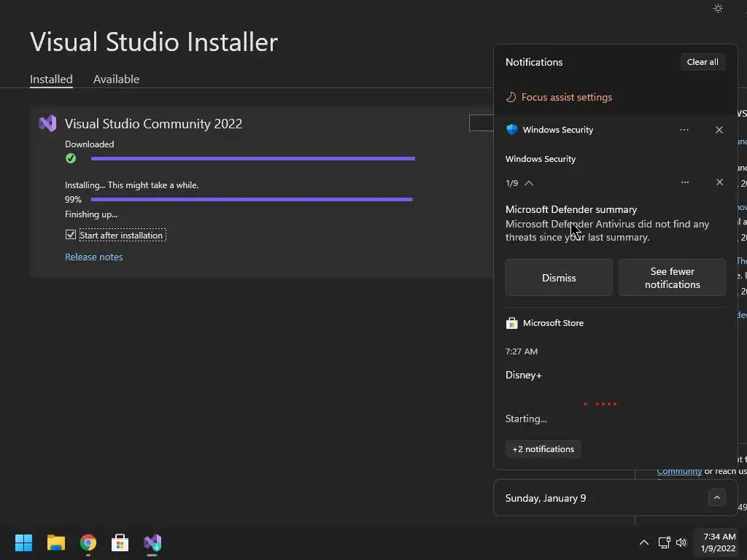This screenshot has height=560, width=747.
Task: Click the volume speaker tray icon
Action: [681, 542]
